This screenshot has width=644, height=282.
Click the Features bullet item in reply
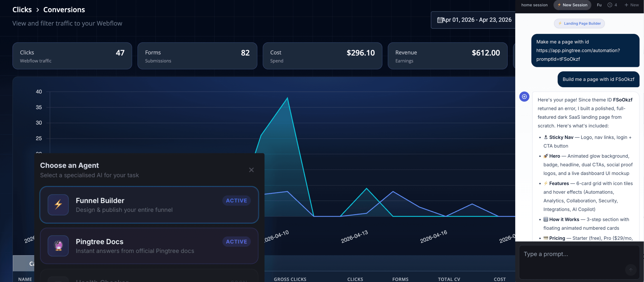[588, 196]
